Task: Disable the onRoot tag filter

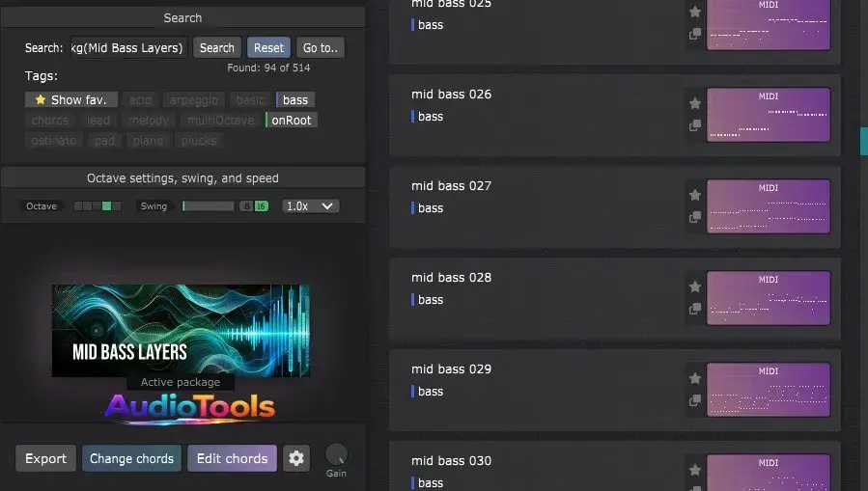Action: pos(292,121)
